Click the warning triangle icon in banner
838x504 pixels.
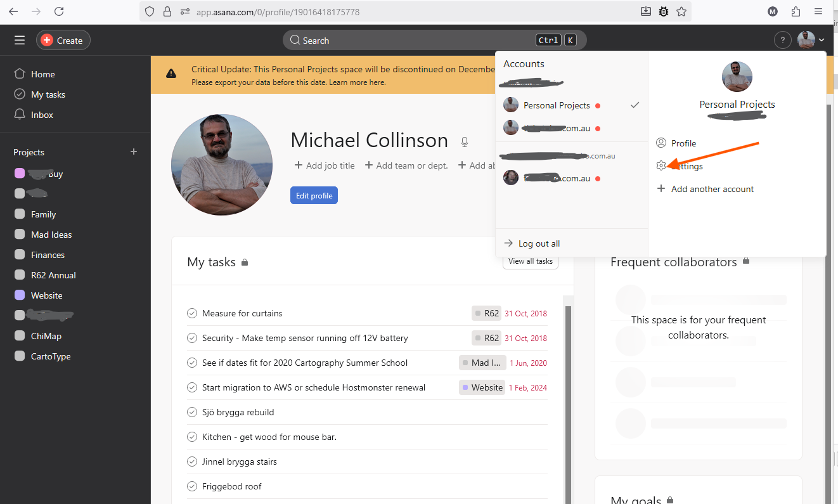coord(171,74)
